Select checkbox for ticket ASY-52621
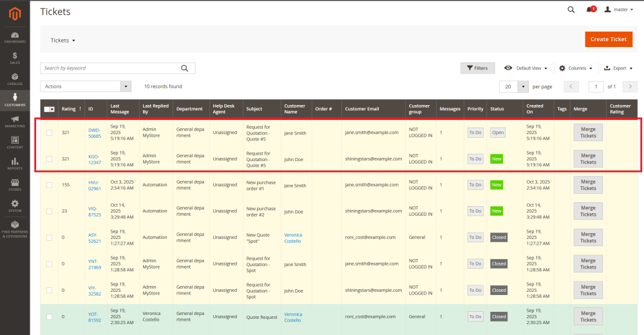This screenshot has width=644, height=335. tap(50, 238)
